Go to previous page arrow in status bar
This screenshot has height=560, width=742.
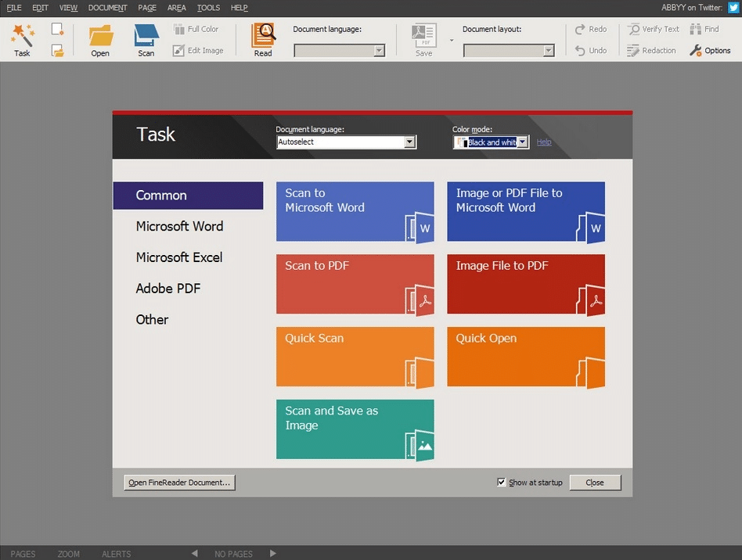pos(194,554)
